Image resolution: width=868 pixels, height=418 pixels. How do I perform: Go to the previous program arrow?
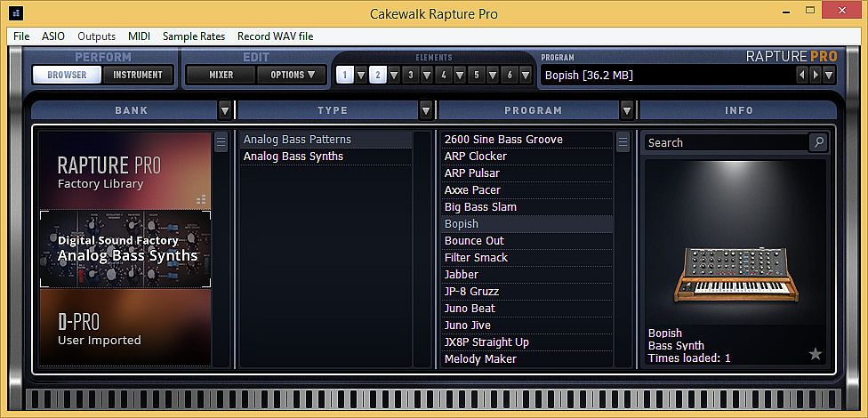pyautogui.click(x=802, y=75)
